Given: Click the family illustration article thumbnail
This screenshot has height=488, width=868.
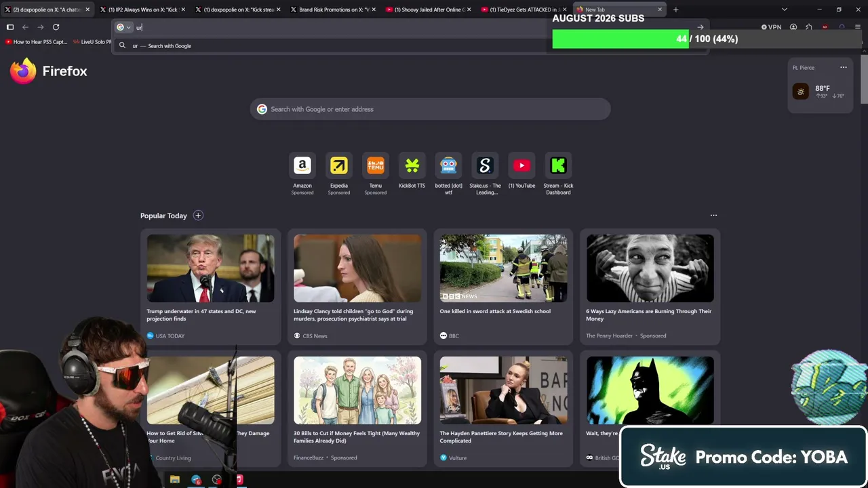Looking at the screenshot, I should [x=357, y=390].
